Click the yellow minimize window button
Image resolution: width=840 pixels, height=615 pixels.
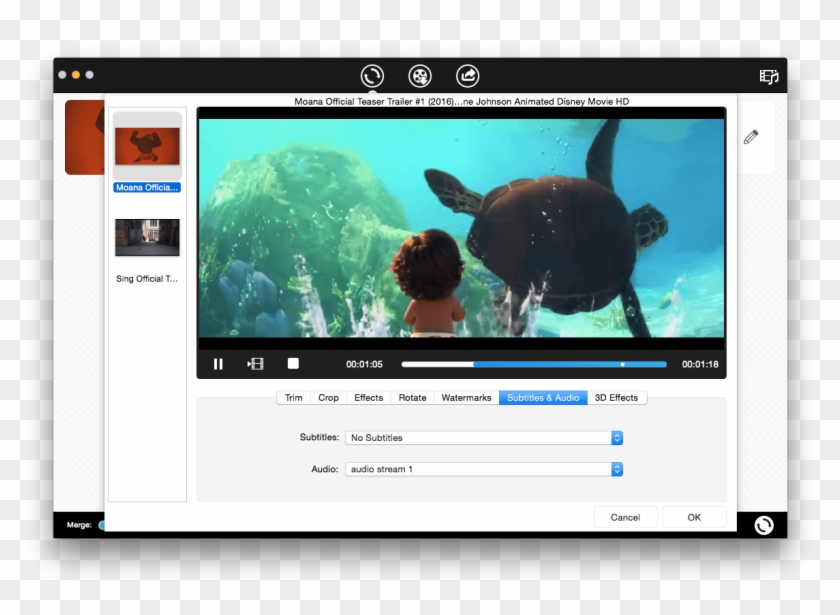point(76,75)
